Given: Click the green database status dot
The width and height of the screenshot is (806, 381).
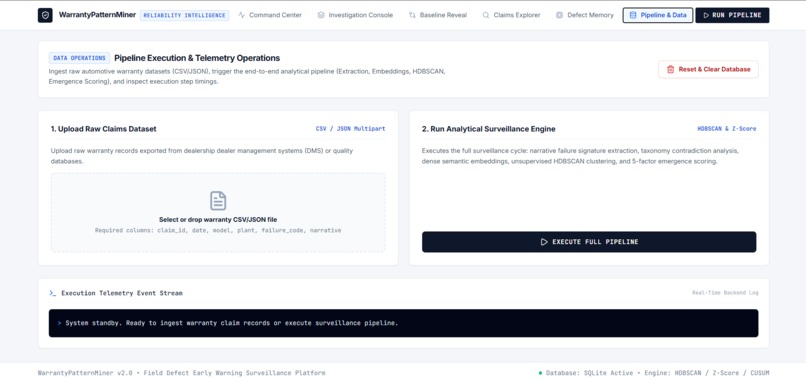Looking at the screenshot, I should click(x=540, y=373).
